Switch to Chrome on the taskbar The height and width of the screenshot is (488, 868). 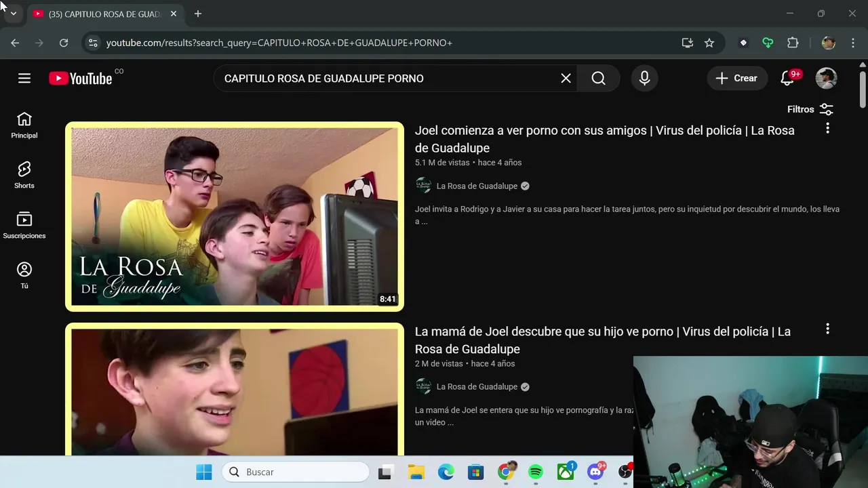pyautogui.click(x=506, y=472)
